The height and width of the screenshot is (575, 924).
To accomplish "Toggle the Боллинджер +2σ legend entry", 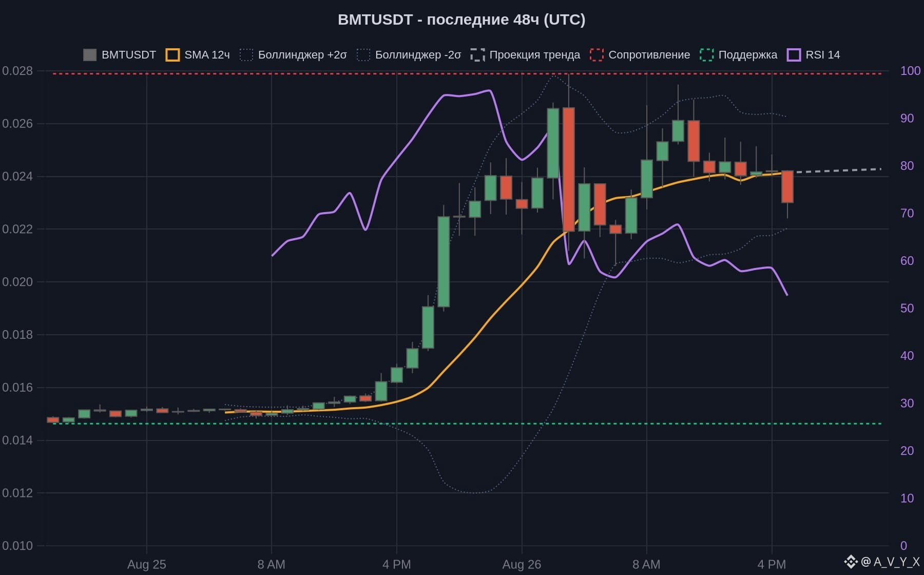I will 293,55.
